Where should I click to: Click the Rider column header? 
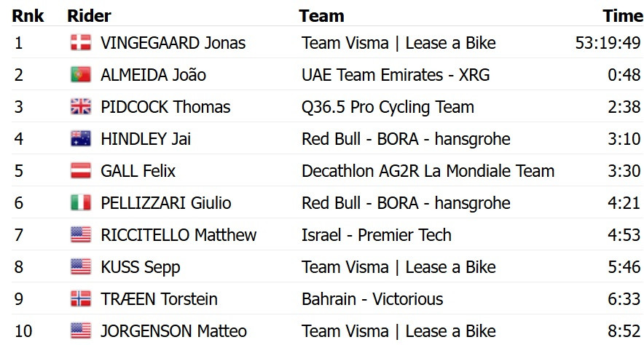point(88,15)
